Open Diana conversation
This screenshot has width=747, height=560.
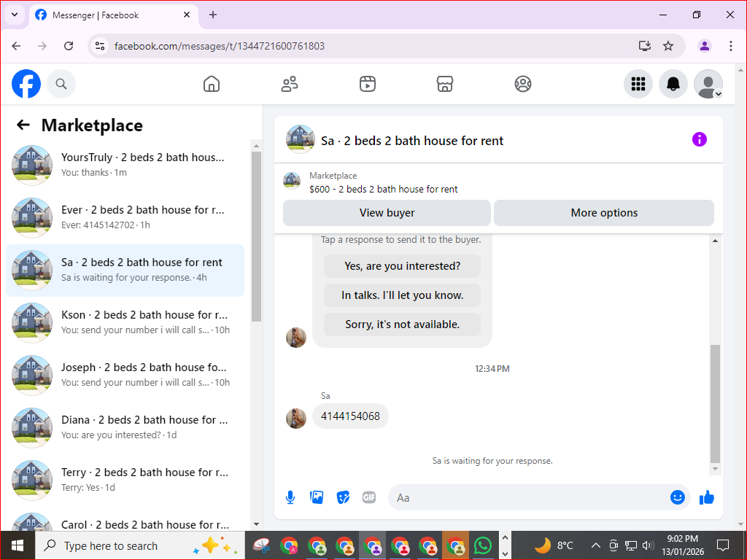[125, 427]
